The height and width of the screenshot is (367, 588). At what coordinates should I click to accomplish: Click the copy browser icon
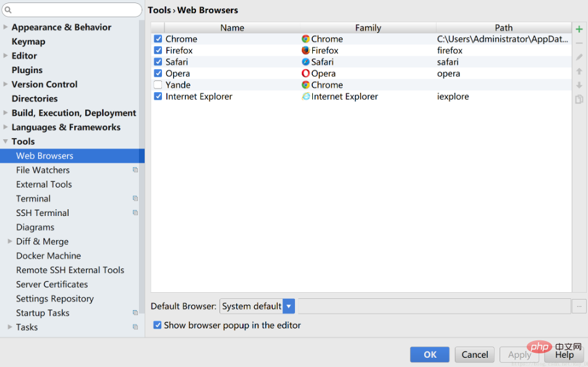coord(579,99)
